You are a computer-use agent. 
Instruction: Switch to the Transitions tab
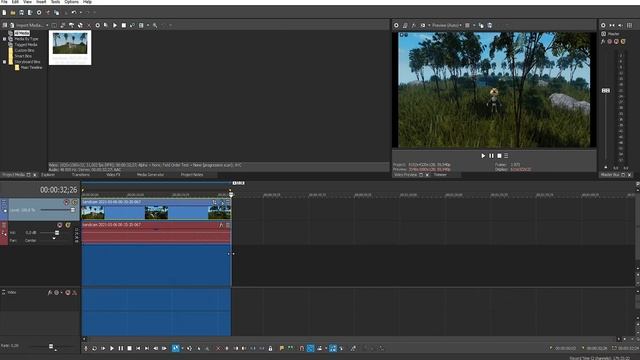[x=81, y=175]
